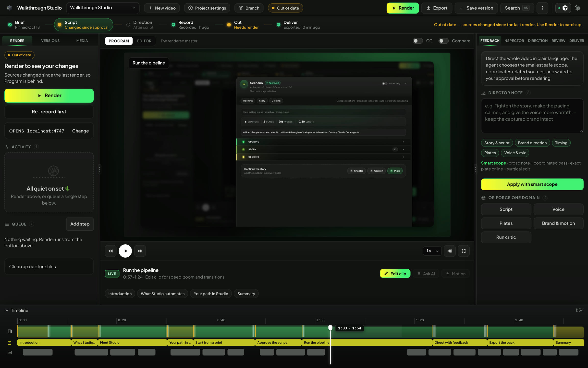588x368 pixels.
Task: Select the Story & script scope chip
Action: coord(497,143)
